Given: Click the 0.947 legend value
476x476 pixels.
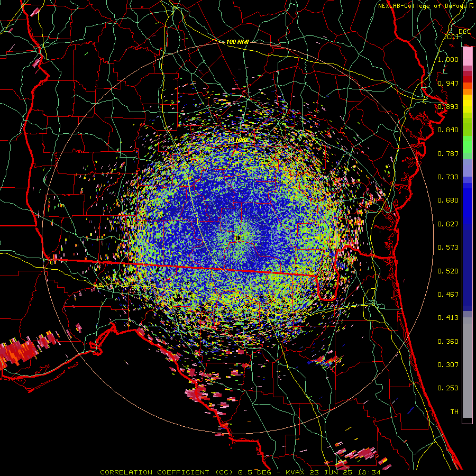Looking at the screenshot, I should tap(448, 83).
